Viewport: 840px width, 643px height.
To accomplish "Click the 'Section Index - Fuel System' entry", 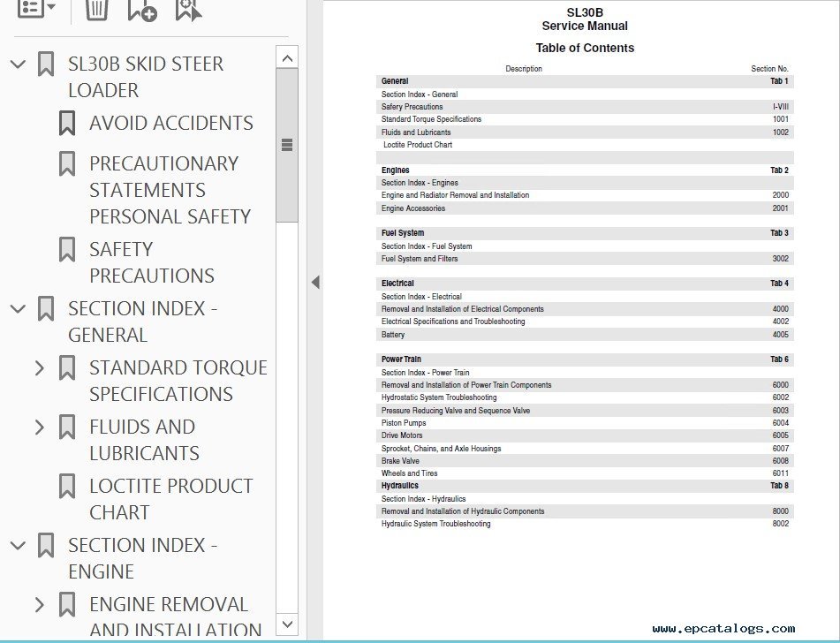I will click(x=427, y=246).
